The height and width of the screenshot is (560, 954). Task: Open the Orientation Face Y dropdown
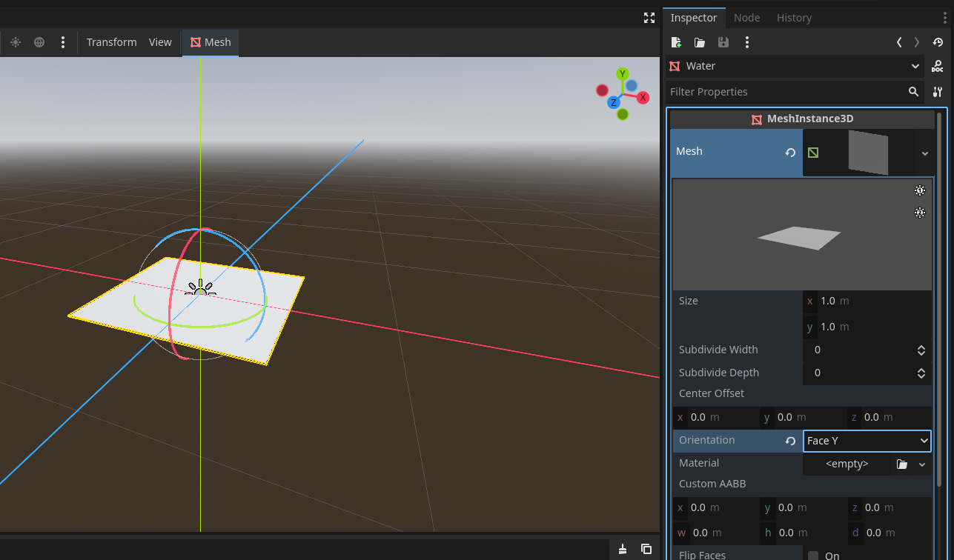click(x=867, y=441)
